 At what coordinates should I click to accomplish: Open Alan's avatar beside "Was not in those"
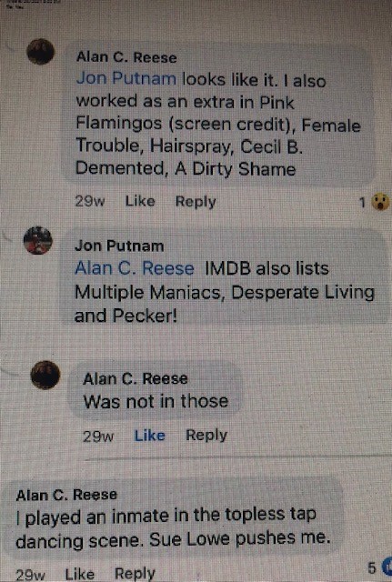pos(45,375)
